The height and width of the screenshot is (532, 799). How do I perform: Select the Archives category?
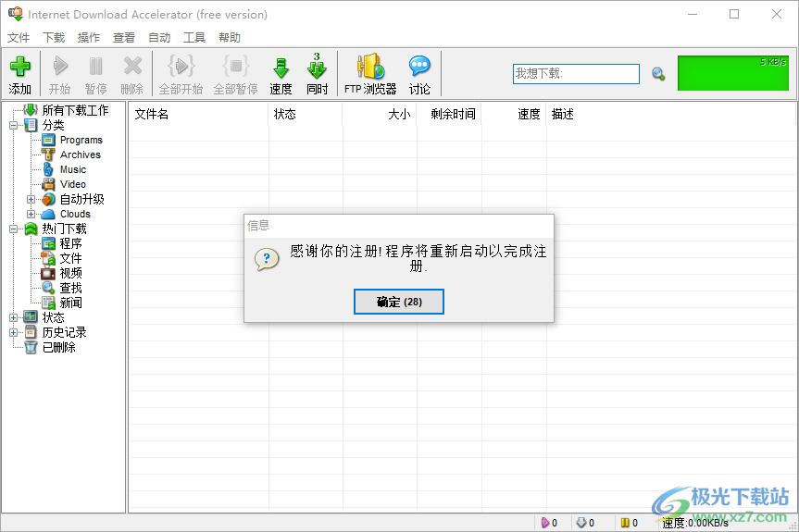tap(80, 155)
